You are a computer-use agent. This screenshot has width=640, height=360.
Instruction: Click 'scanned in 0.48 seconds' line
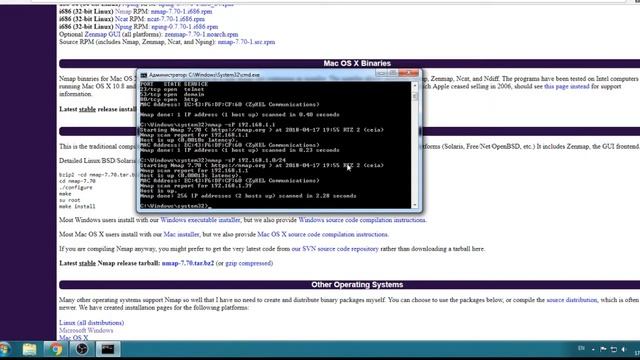240,115
